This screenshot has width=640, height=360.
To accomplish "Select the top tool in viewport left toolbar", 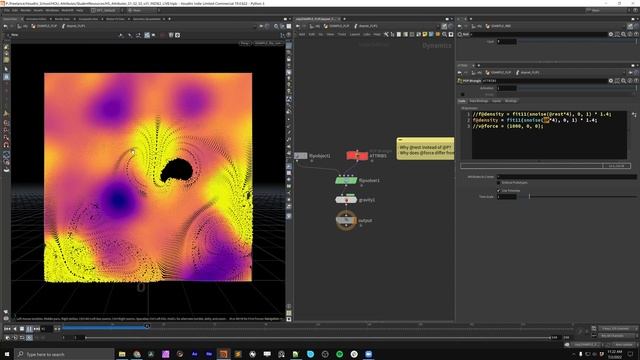I will [6, 47].
